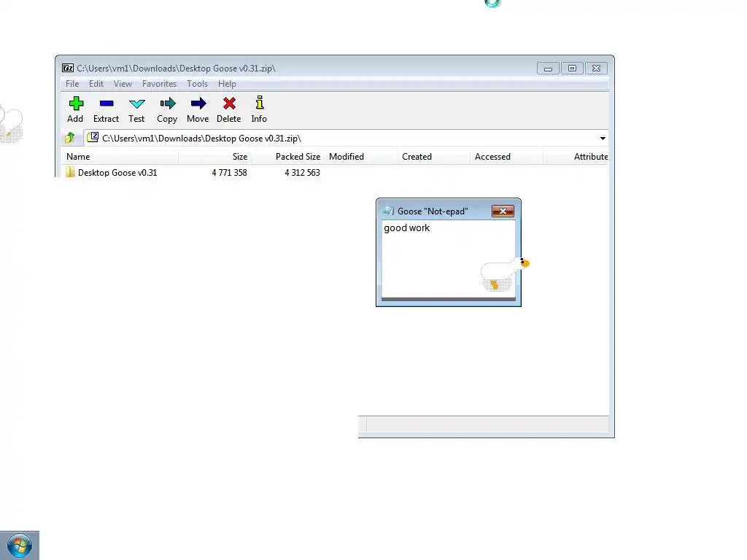This screenshot has height=560, width=747.
Task: Sort by the Packed Size column
Action: point(287,157)
